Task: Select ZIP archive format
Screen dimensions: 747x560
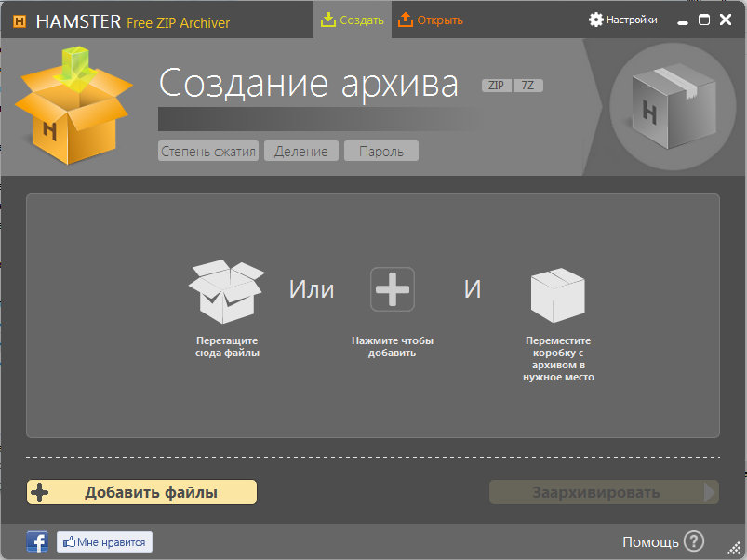Action: coord(496,86)
